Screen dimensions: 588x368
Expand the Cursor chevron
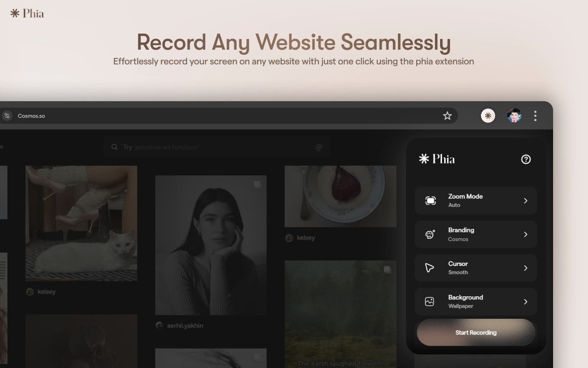click(526, 268)
